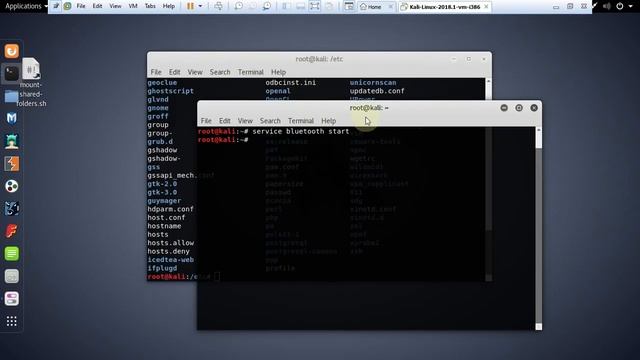Click 'unicornscan' in the /etc listing
Viewport: 640px width, 360px height.
point(373,82)
